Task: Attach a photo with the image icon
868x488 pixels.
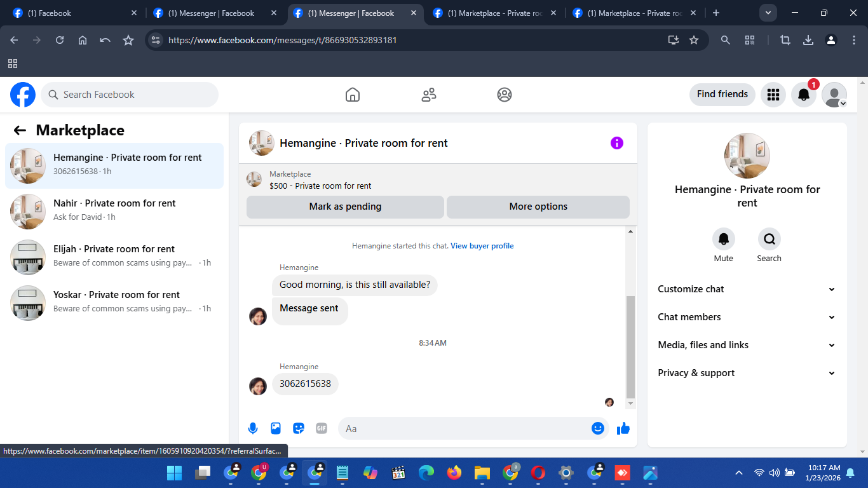Action: pyautogui.click(x=276, y=428)
